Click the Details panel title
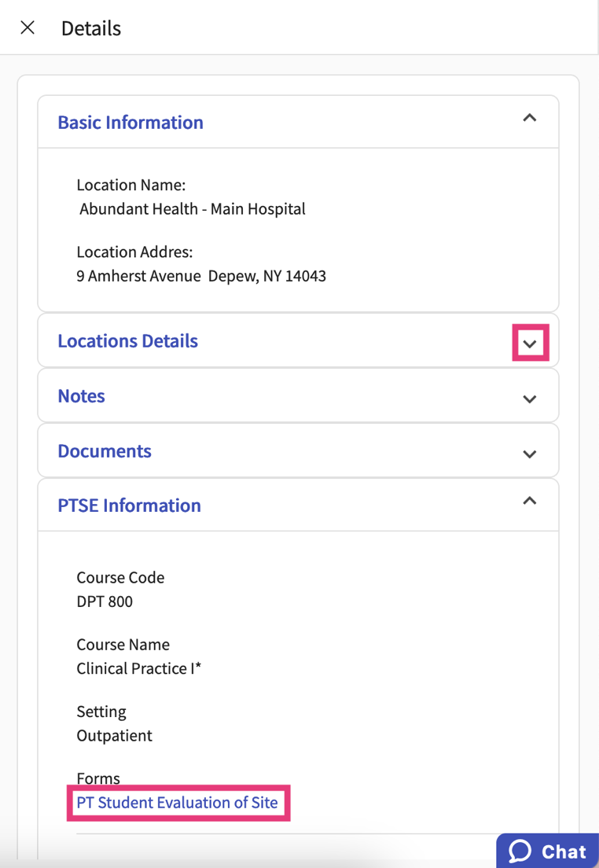 tap(91, 28)
